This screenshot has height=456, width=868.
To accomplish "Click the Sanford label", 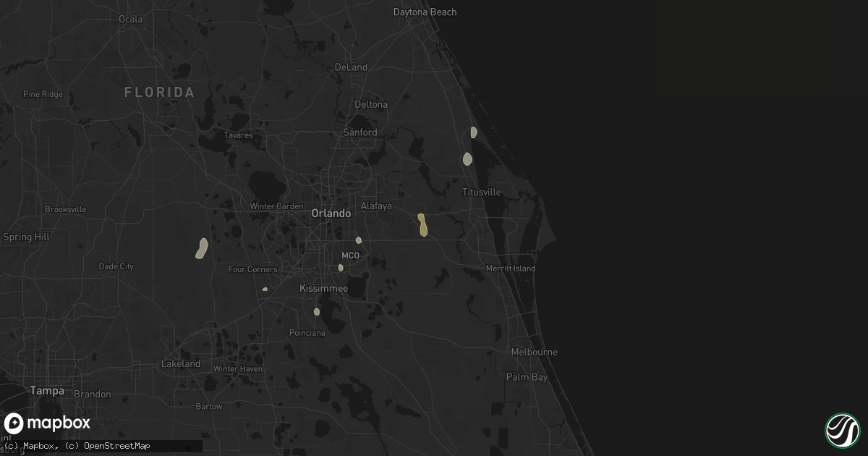I will click(360, 132).
